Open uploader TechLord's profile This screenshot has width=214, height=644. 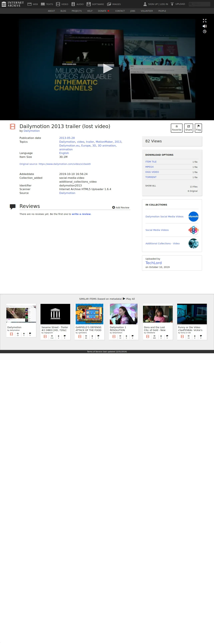coord(153,263)
